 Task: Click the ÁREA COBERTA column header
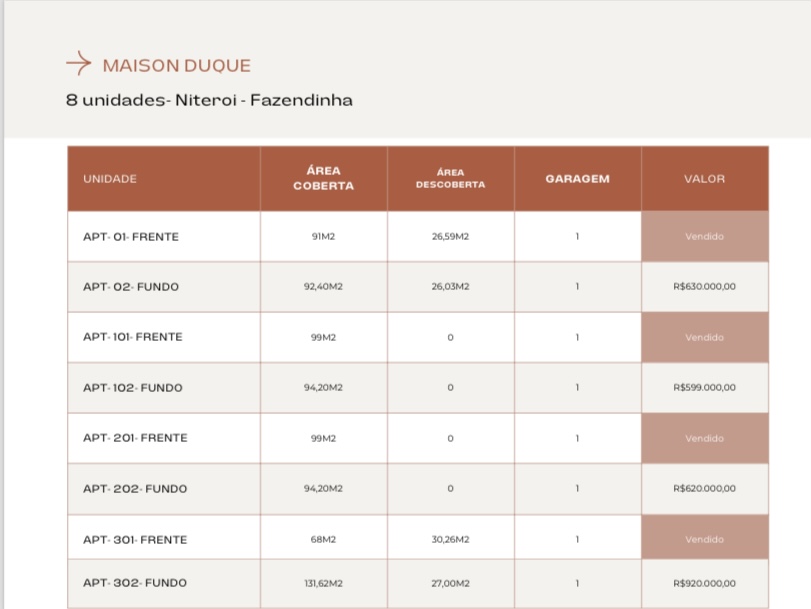[324, 178]
